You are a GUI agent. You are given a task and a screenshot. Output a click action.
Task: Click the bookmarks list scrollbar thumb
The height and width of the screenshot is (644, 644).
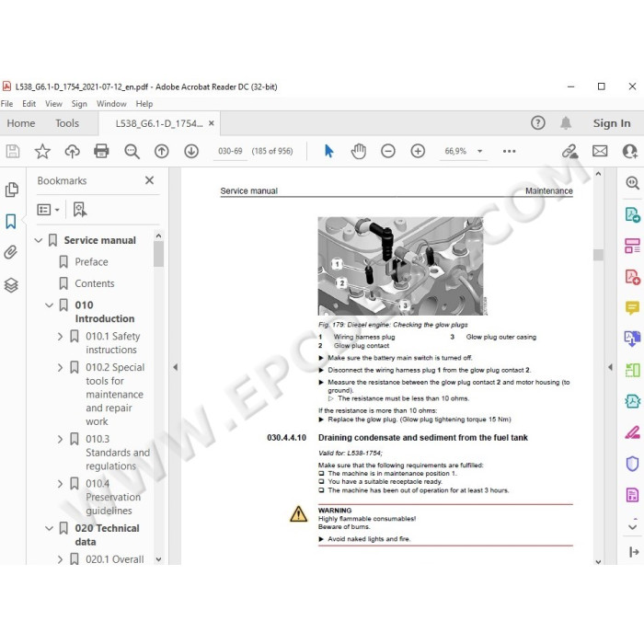[158, 254]
